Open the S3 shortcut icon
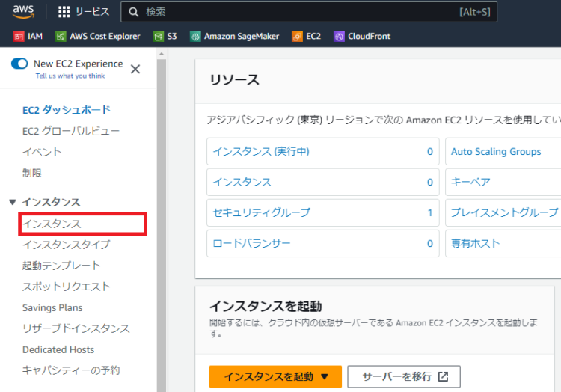Viewport: 561px width, 392px height. (x=158, y=37)
